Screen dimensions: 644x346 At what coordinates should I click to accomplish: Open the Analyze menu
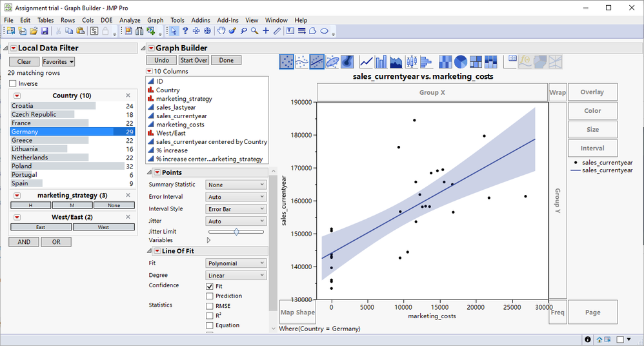click(x=130, y=20)
